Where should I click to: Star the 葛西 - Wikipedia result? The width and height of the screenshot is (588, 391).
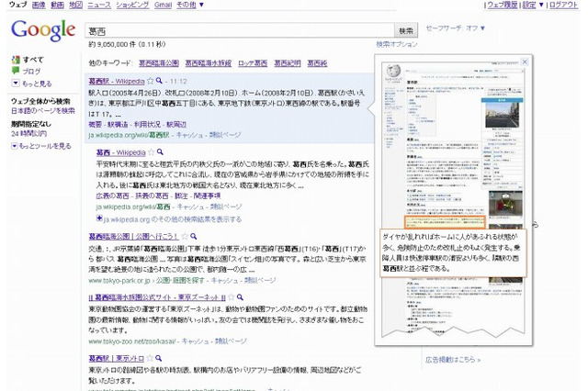click(151, 152)
